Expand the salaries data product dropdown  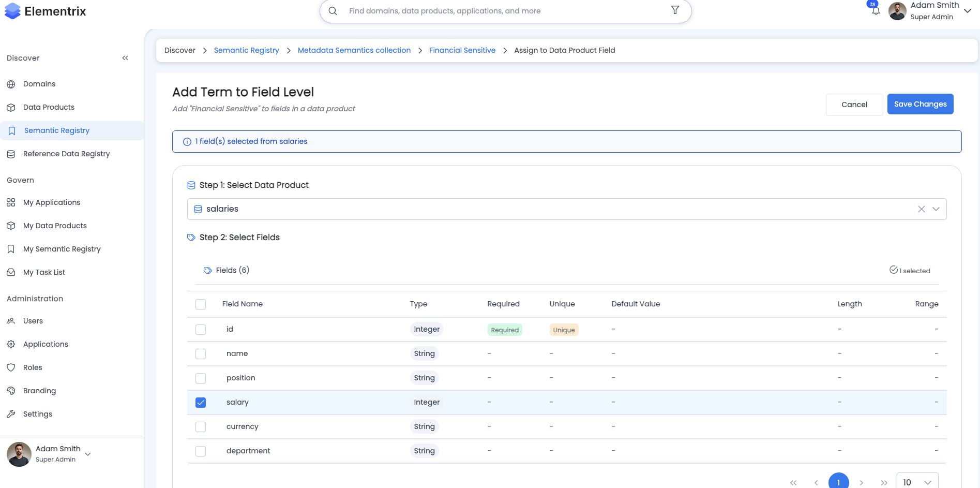click(x=936, y=209)
